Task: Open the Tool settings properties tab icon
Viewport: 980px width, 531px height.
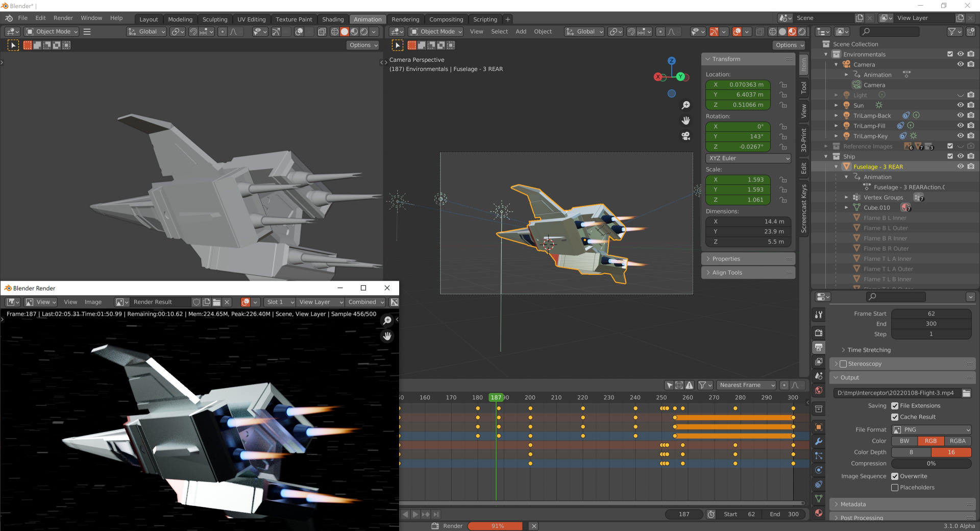Action: tap(819, 315)
